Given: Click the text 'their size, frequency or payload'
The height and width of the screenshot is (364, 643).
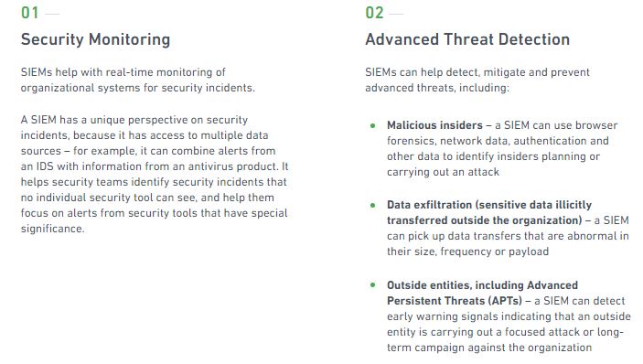Looking at the screenshot, I should tap(467, 252).
